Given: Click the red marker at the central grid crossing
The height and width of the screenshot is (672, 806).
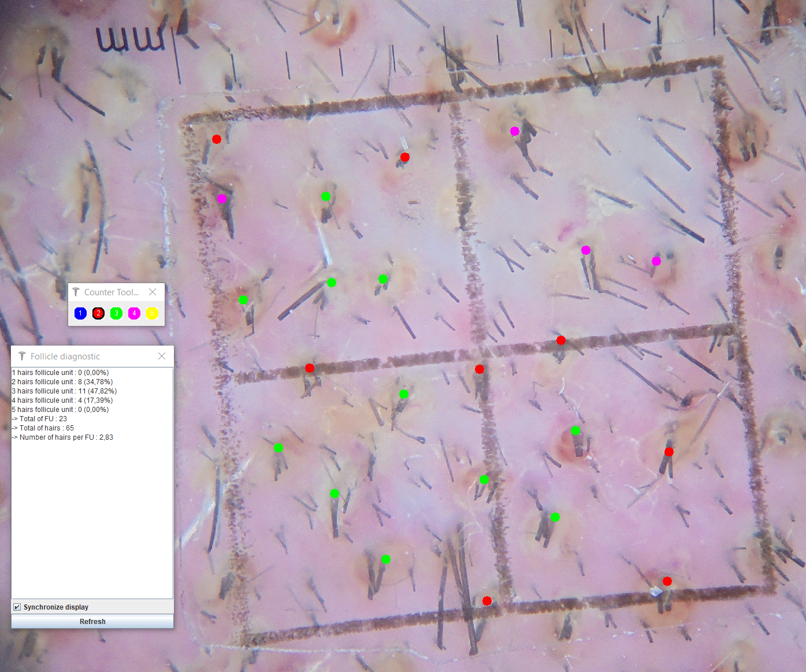Looking at the screenshot, I should click(x=479, y=369).
